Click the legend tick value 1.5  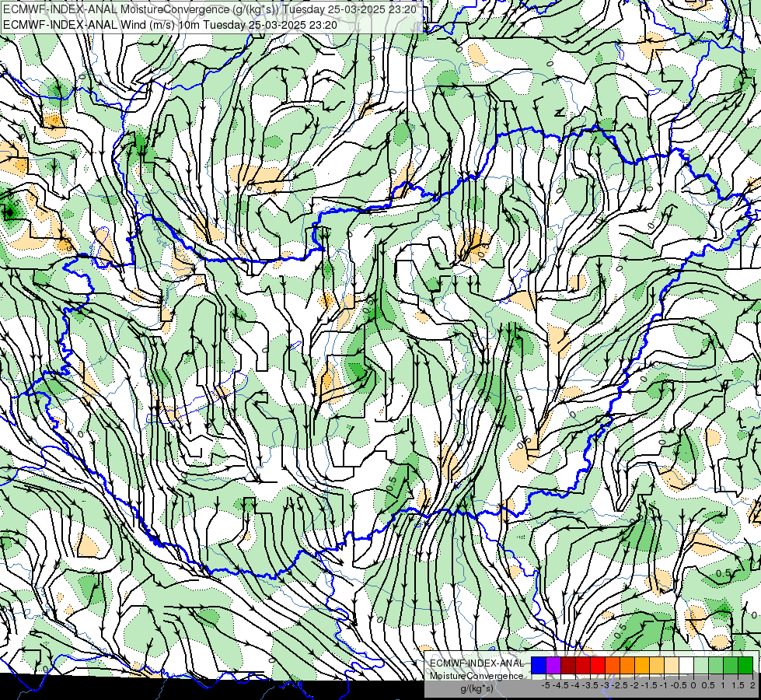tap(738, 685)
